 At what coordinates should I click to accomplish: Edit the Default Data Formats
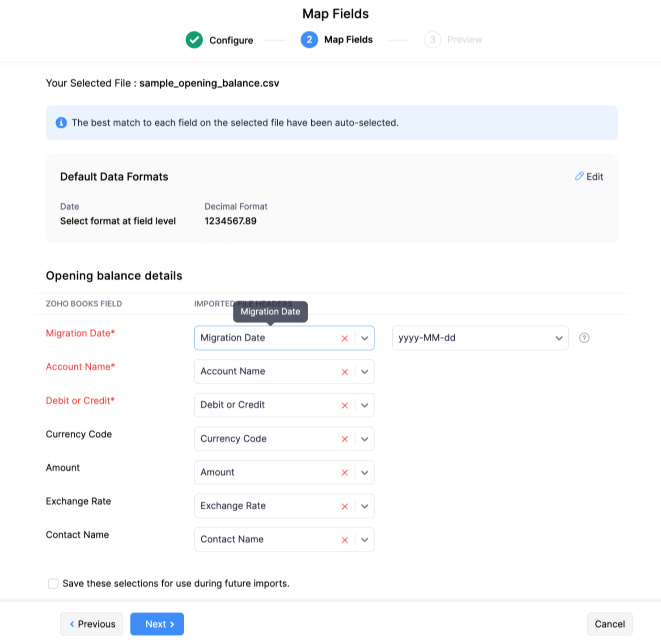tap(589, 177)
